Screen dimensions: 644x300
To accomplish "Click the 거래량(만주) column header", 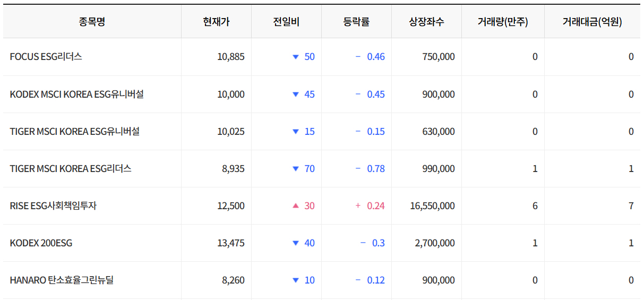I will (503, 22).
